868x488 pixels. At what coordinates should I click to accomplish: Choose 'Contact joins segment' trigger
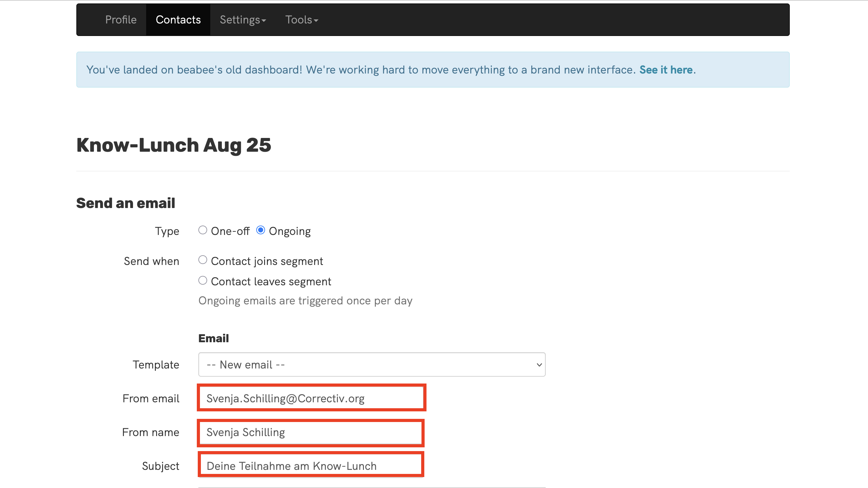(x=202, y=260)
